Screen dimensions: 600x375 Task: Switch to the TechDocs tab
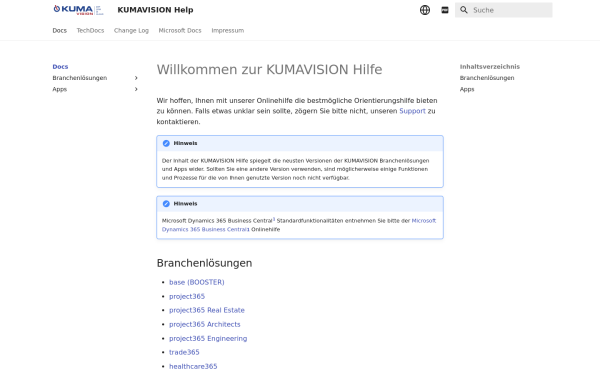[x=90, y=31]
